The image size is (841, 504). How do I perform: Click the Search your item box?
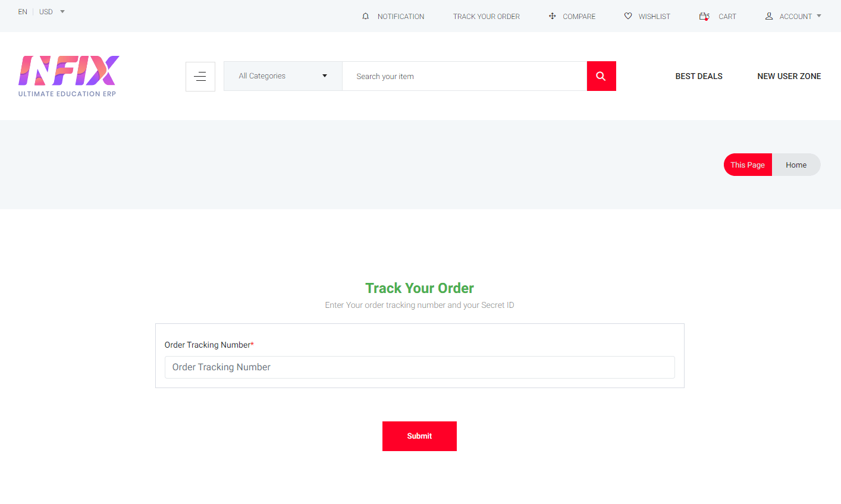(x=464, y=76)
